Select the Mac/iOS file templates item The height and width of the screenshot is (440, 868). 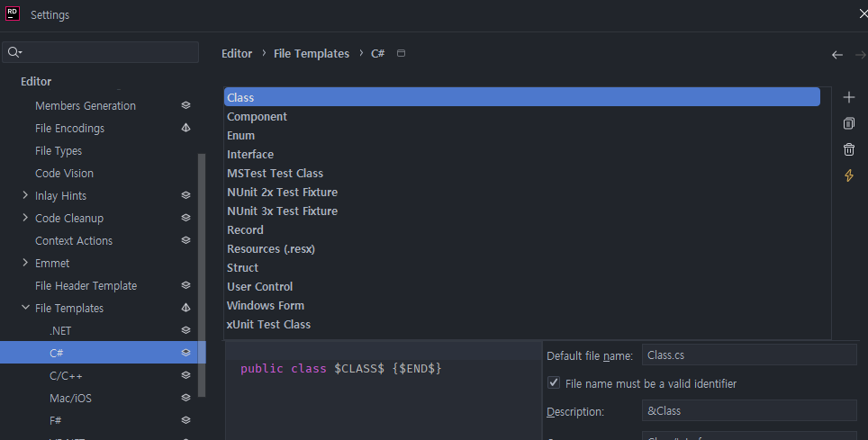point(70,399)
